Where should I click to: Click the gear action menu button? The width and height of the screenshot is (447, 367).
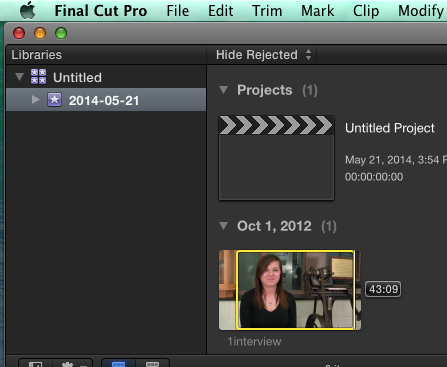click(72, 363)
